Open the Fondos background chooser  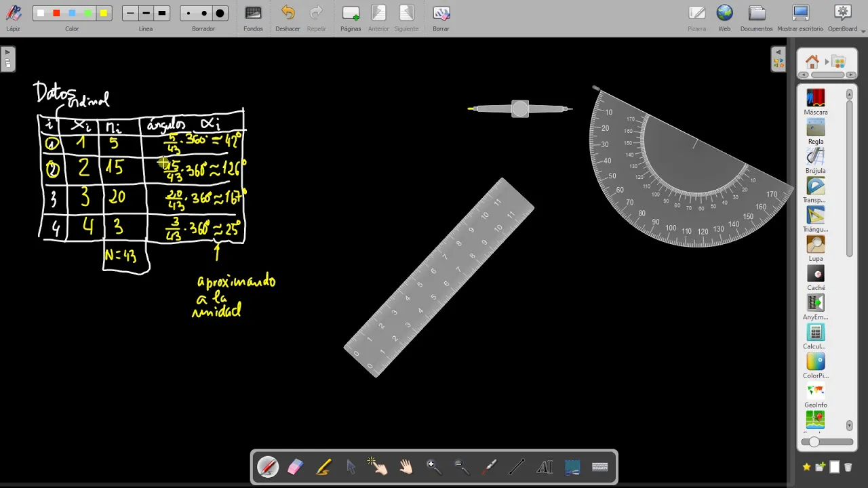[x=253, y=18]
